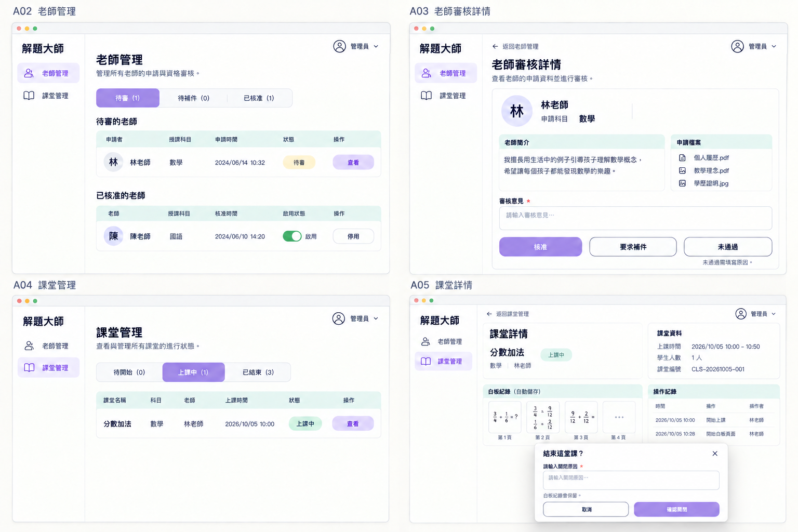Click 未通過 button in A03
The image size is (798, 532).
coord(728,247)
